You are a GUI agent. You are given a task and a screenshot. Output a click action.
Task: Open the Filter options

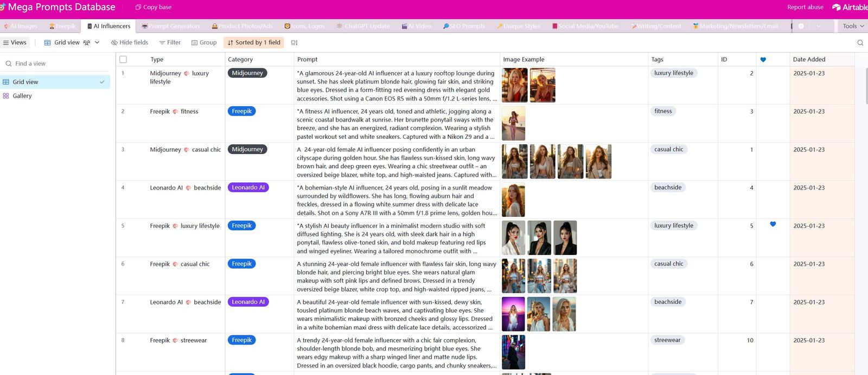(x=170, y=42)
